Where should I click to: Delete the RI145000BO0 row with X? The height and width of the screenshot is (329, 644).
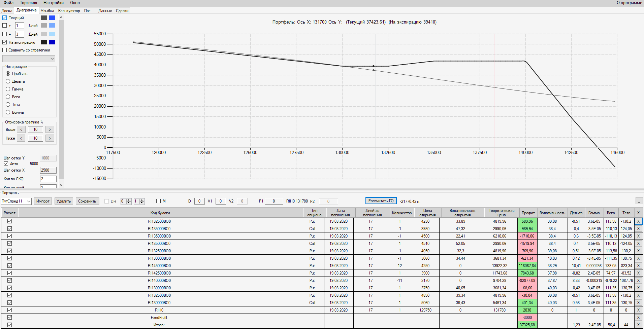[638, 266]
